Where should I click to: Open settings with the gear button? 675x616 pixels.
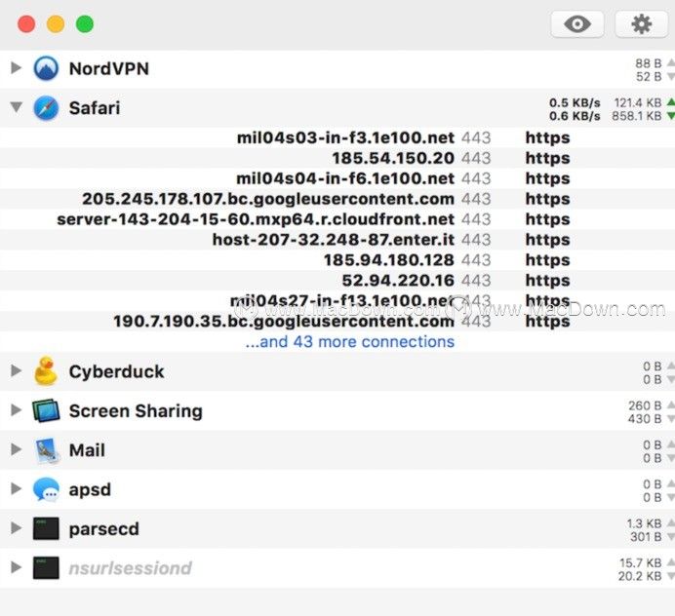(x=641, y=24)
